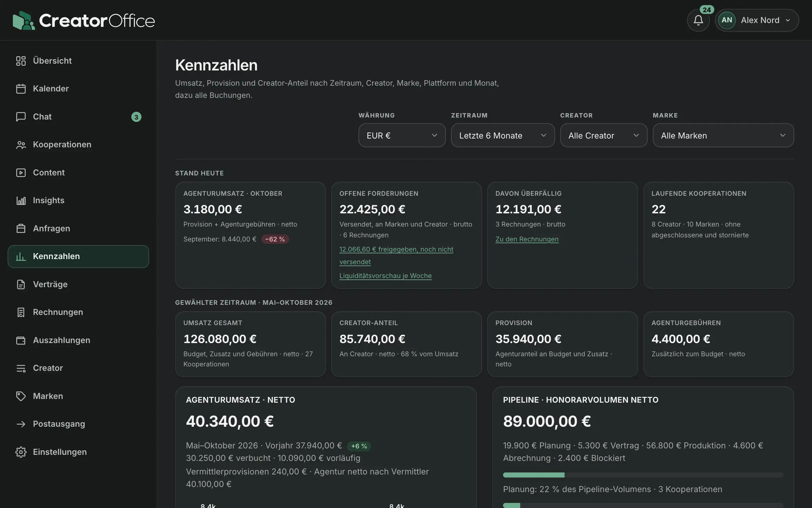Click the notification count badge 24
The width and height of the screenshot is (812, 508).
707,10
